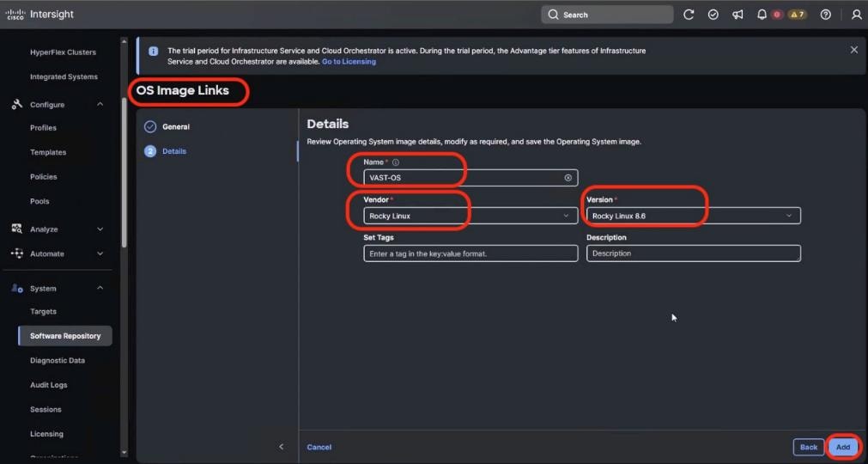Open the announcements megaphone icon
This screenshot has width=868, height=464.
737,15
